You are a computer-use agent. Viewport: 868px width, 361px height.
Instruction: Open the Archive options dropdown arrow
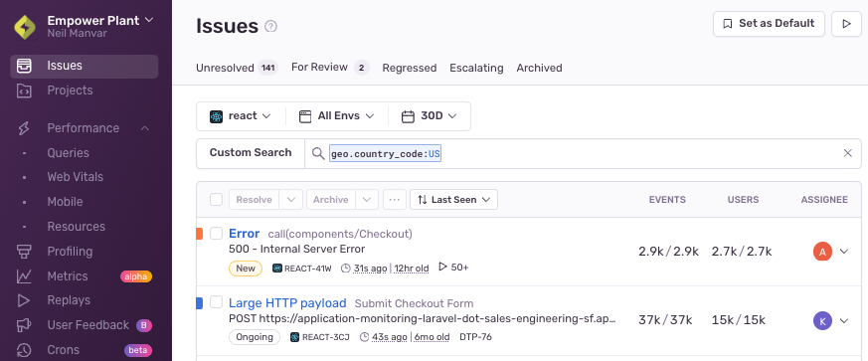[367, 199]
